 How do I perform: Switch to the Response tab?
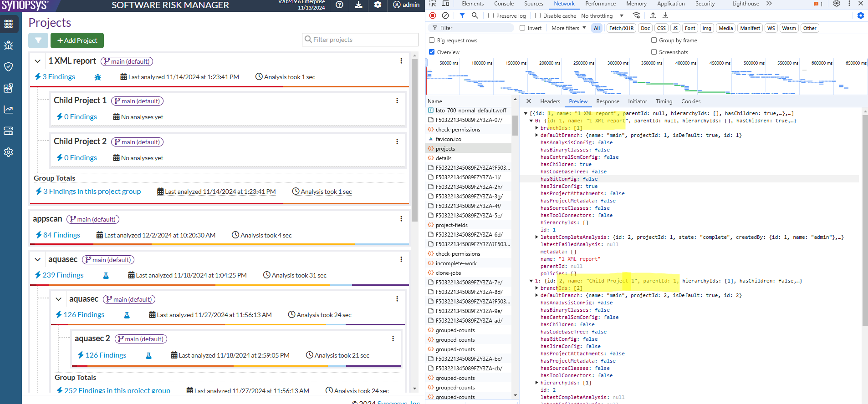[x=608, y=101]
